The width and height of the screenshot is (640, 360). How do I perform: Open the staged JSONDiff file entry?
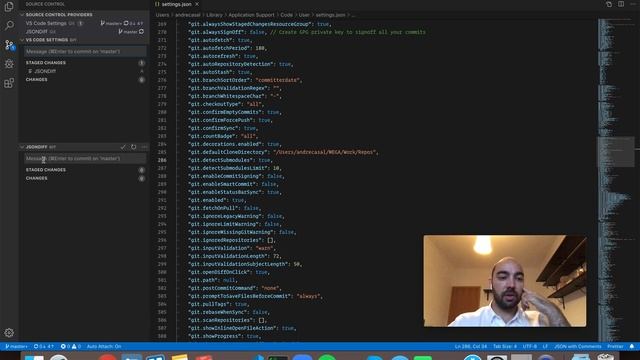point(85,71)
